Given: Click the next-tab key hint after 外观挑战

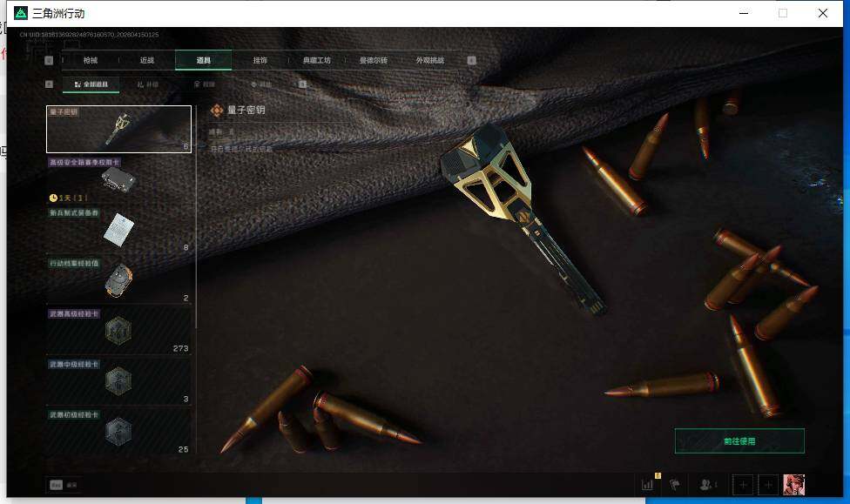Looking at the screenshot, I should pos(472,60).
